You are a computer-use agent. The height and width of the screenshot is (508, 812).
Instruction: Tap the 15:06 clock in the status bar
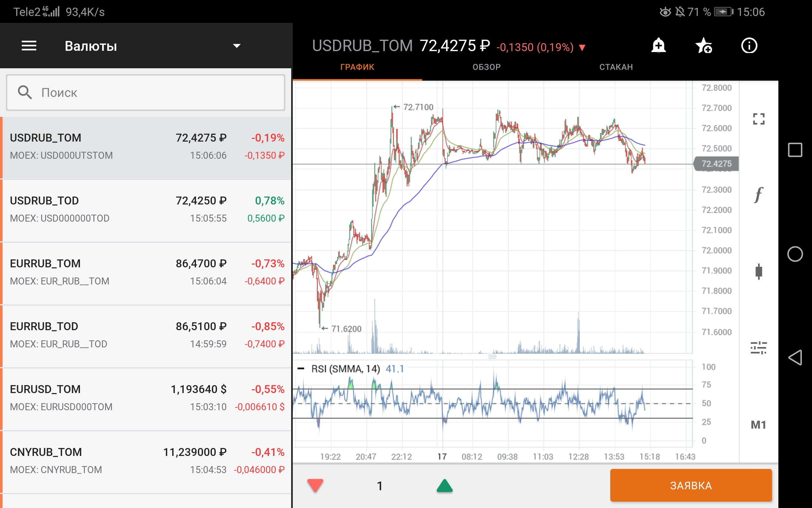coord(750,12)
